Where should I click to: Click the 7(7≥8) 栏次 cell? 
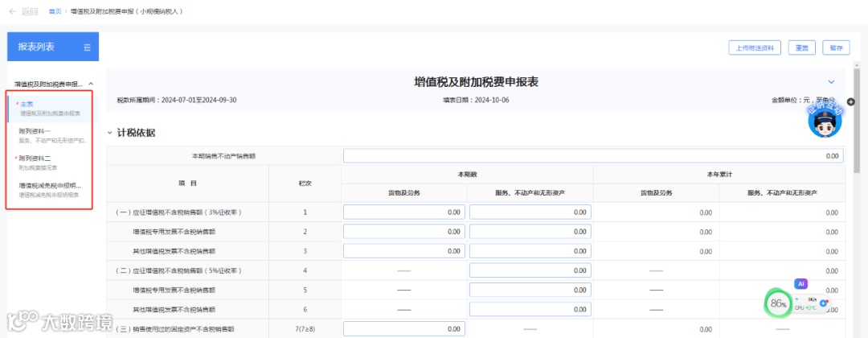[x=305, y=329]
